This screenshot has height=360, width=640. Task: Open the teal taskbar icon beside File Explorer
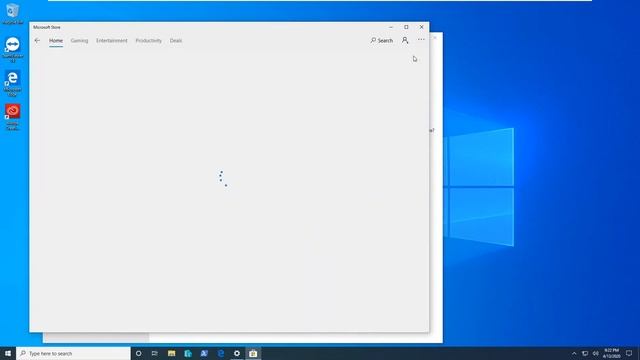pos(188,353)
